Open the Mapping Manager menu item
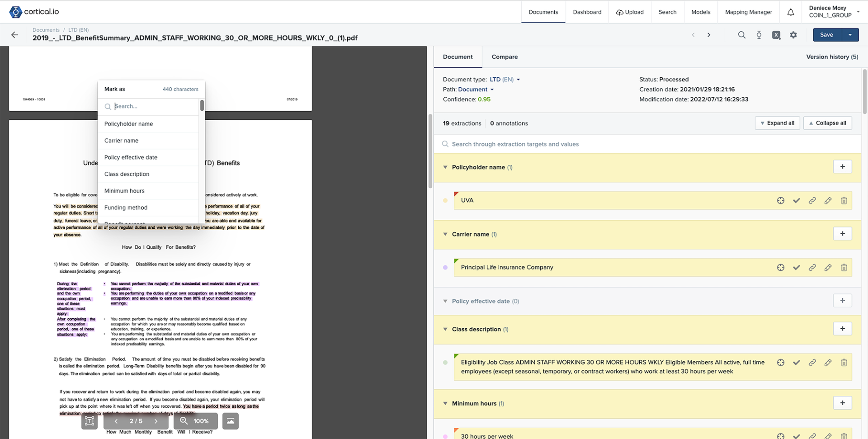This screenshot has height=439, width=868. (748, 12)
